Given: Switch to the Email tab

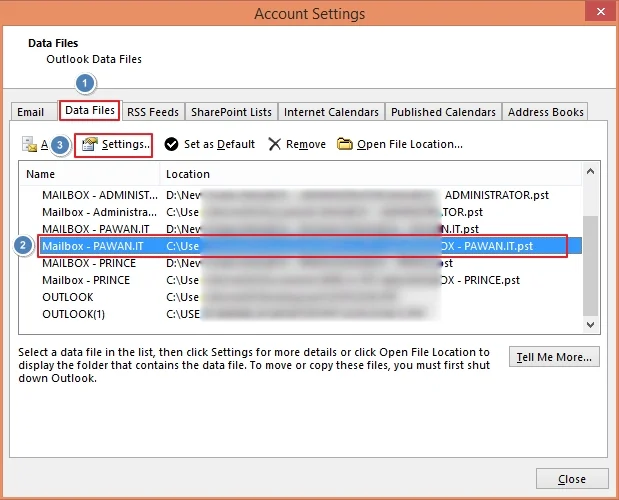Looking at the screenshot, I should 31,112.
